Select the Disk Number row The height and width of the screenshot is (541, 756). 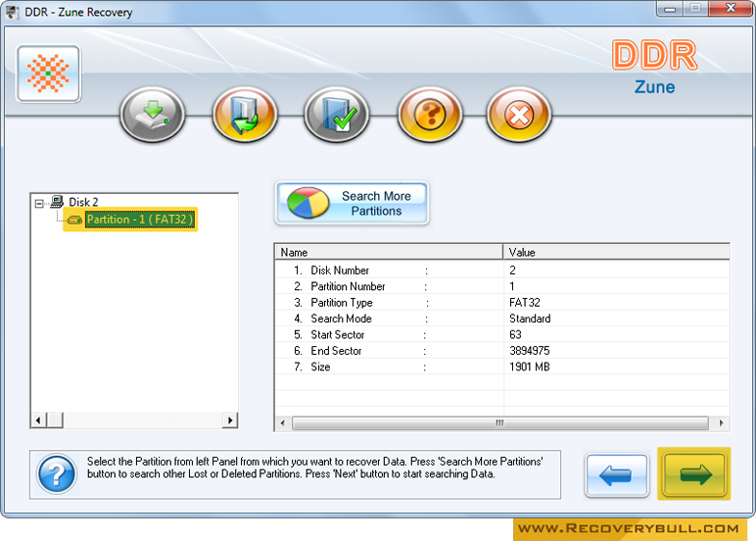pyautogui.click(x=502, y=270)
